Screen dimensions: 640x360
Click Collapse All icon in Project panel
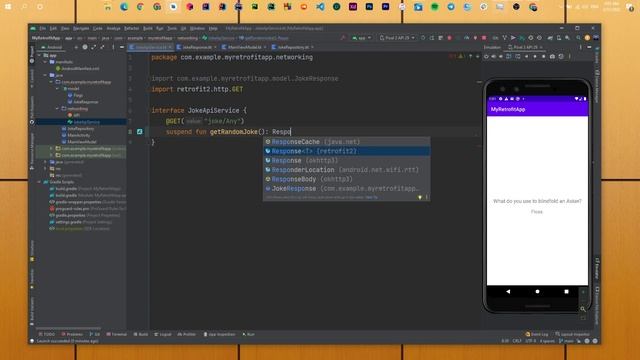pyautogui.click(x=102, y=47)
